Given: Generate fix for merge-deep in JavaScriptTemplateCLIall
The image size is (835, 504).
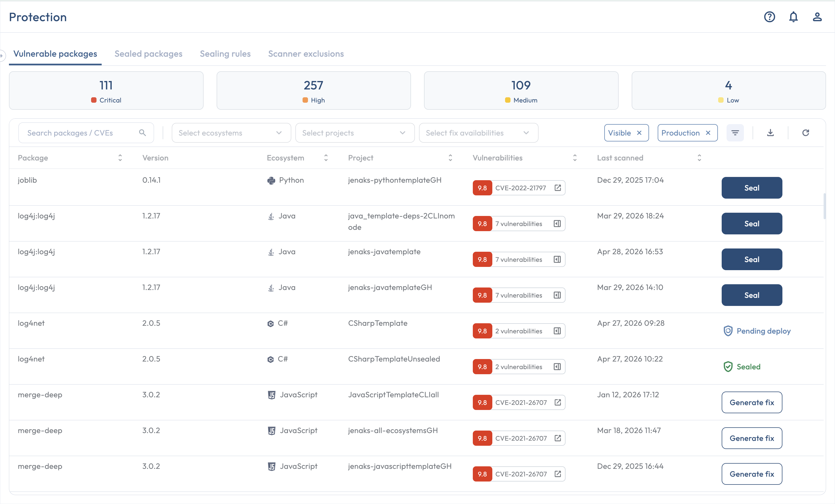Looking at the screenshot, I should tap(752, 402).
